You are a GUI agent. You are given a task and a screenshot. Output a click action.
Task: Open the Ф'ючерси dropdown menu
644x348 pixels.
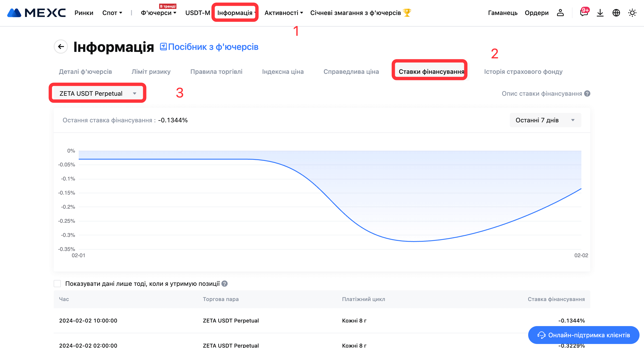coord(159,13)
